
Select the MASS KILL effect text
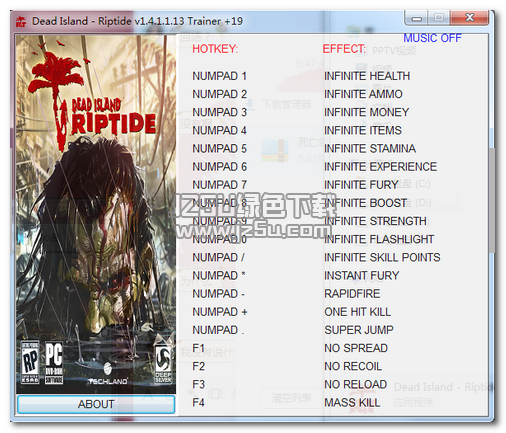pos(352,403)
